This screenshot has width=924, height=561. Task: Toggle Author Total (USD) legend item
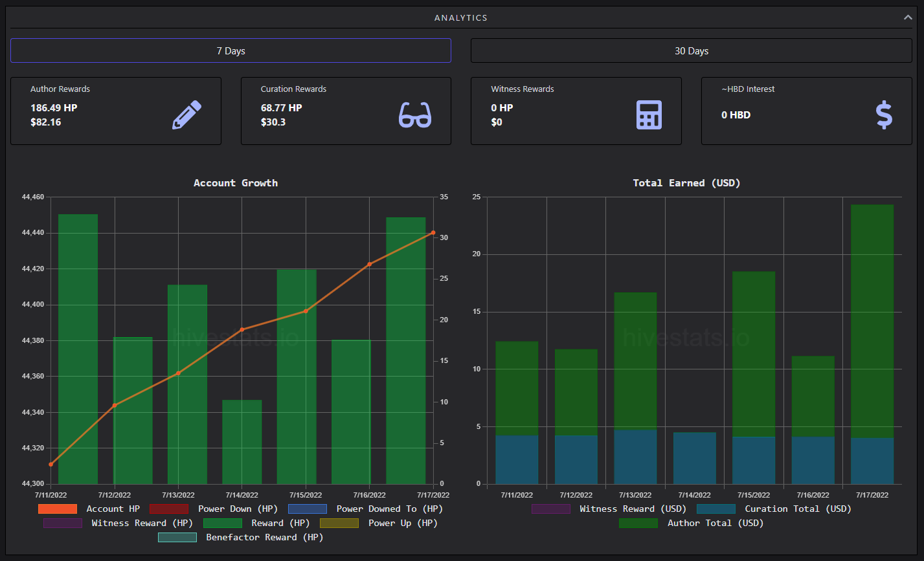coord(691,523)
